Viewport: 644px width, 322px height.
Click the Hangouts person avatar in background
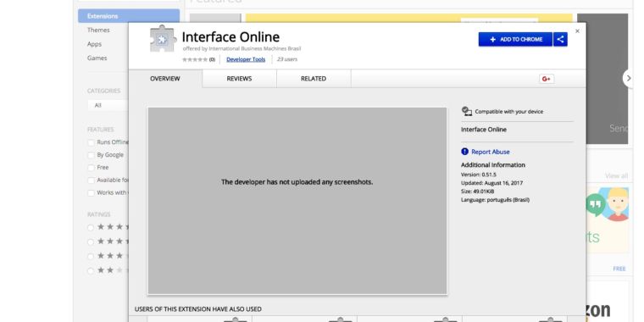pos(617,204)
